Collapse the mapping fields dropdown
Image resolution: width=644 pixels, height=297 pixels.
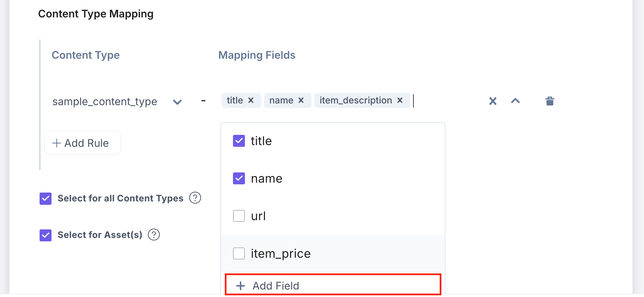coord(515,101)
